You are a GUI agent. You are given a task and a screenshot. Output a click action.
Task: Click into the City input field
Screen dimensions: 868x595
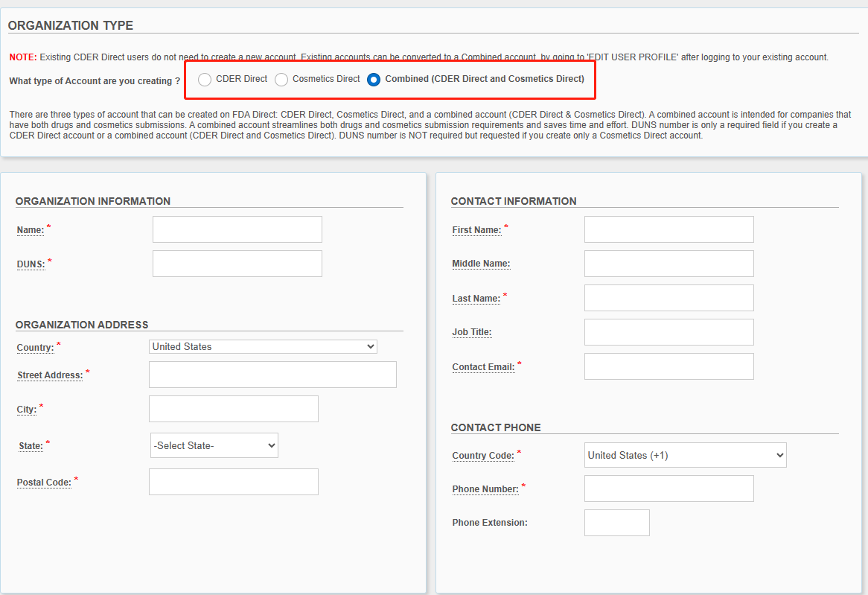[234, 409]
